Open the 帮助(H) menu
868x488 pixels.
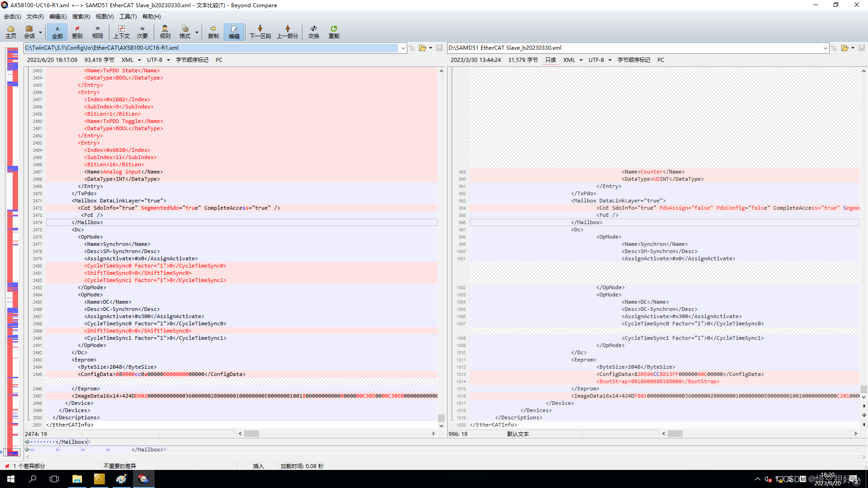pyautogui.click(x=151, y=17)
